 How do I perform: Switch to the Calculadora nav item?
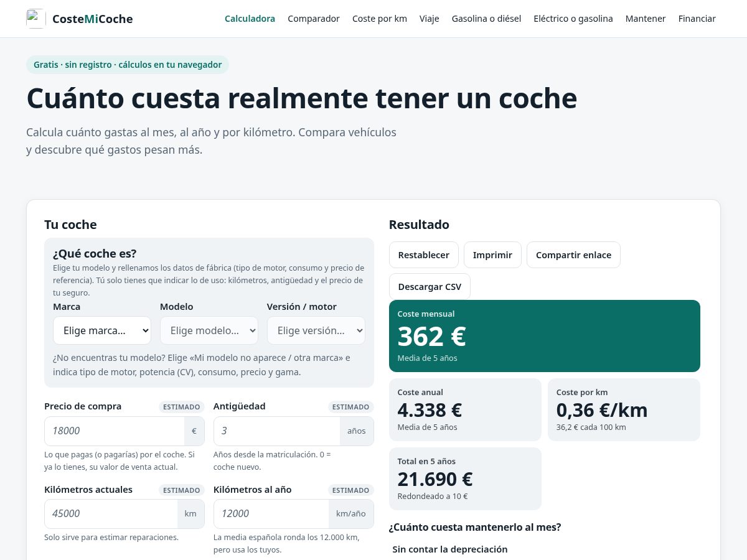click(250, 19)
